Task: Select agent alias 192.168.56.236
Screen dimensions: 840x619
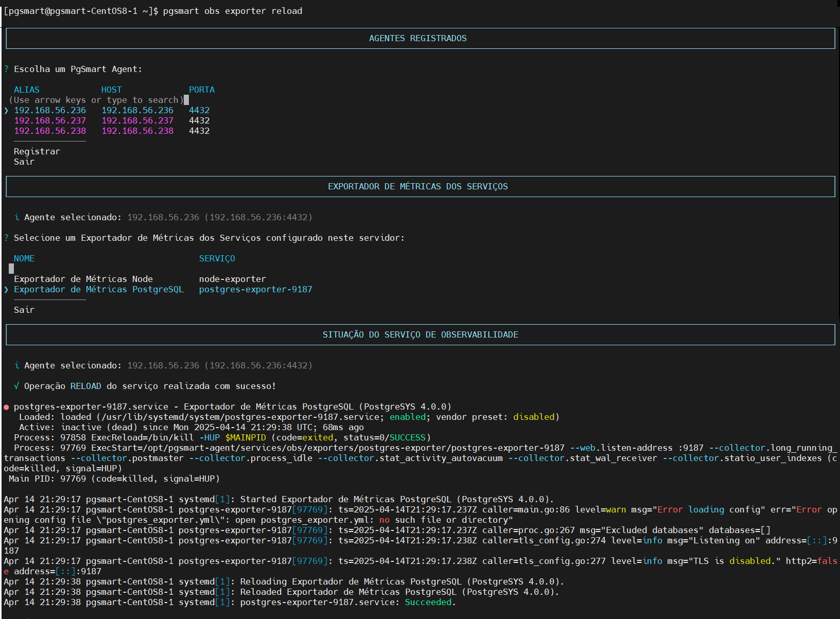Action: pyautogui.click(x=50, y=110)
